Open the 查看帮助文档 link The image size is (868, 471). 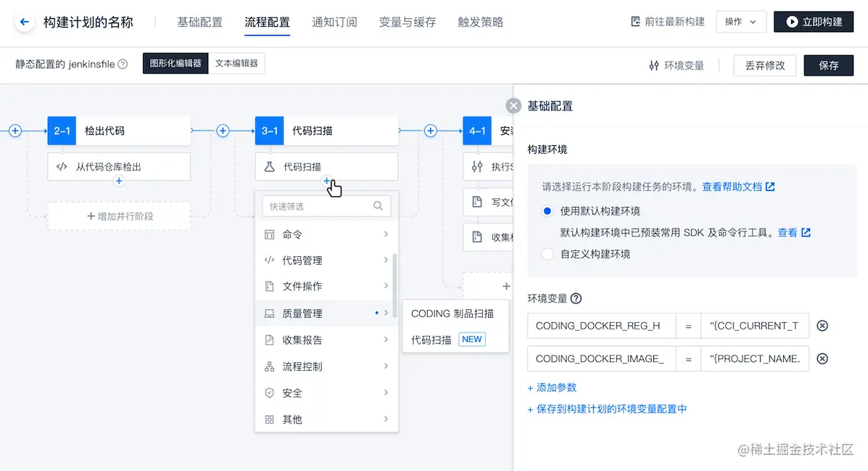coord(738,187)
